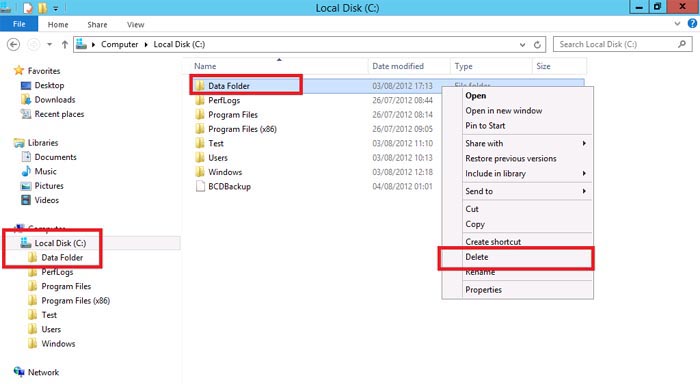700x384 pixels.
Task: Switch to the View ribbon tab
Action: 135,25
